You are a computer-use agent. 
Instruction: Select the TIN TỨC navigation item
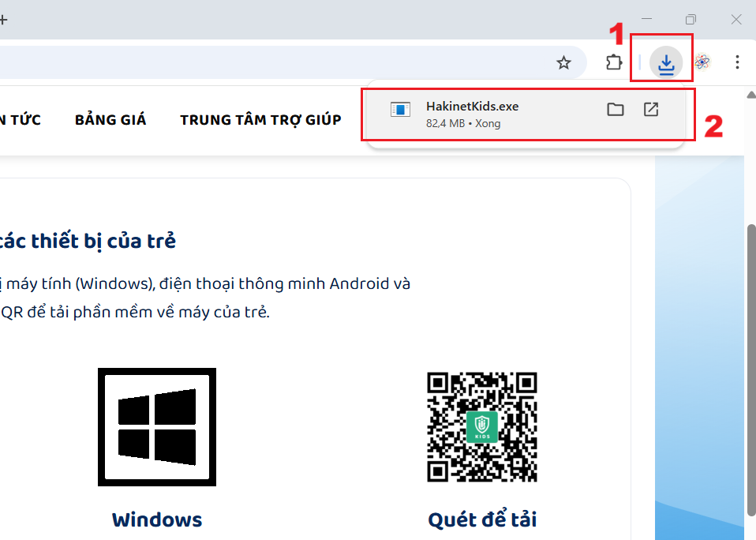[x=20, y=120]
